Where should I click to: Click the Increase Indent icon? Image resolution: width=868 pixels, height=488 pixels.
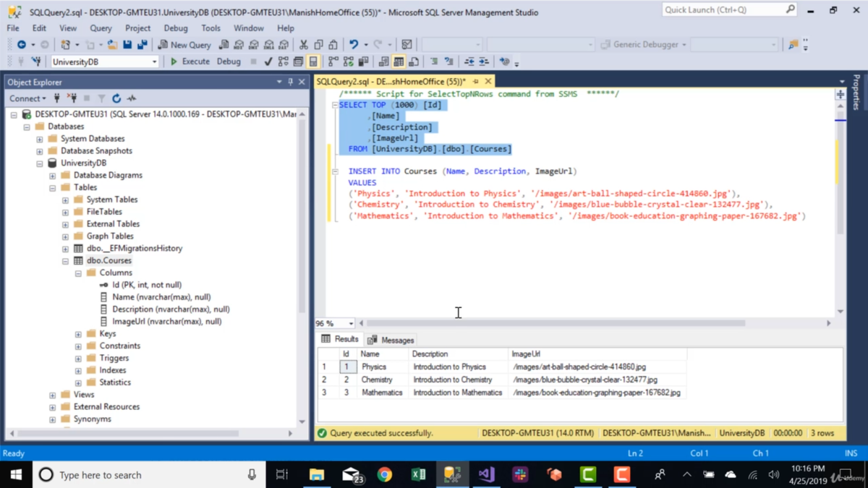tap(484, 62)
